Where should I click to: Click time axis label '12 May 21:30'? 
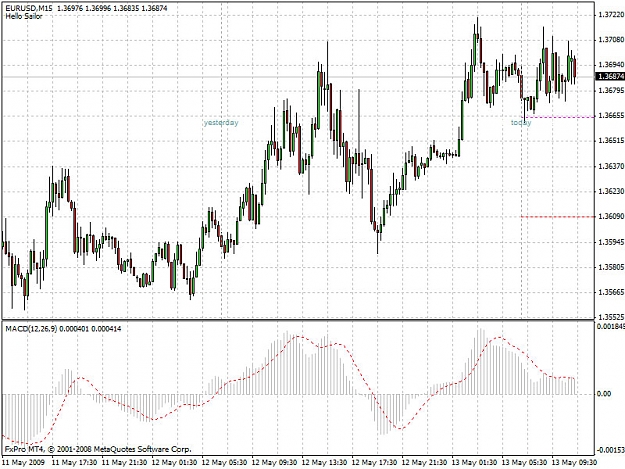tap(424, 463)
